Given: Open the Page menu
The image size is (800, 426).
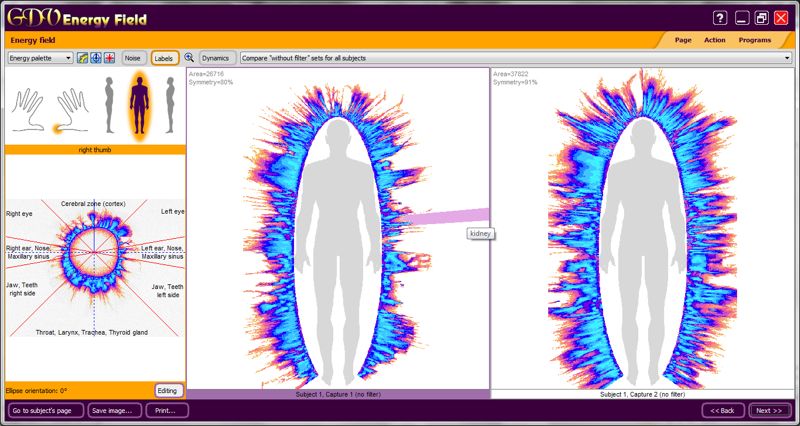Looking at the screenshot, I should pos(683,40).
